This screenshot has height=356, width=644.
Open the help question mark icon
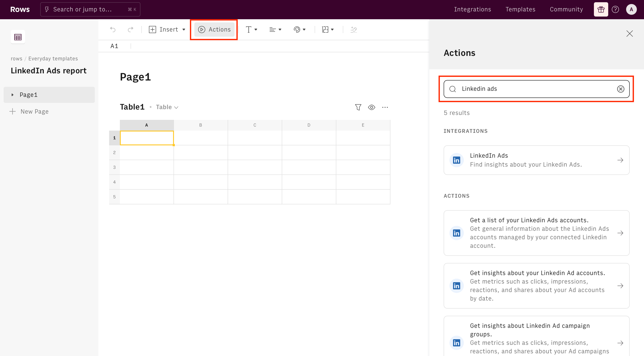point(615,9)
